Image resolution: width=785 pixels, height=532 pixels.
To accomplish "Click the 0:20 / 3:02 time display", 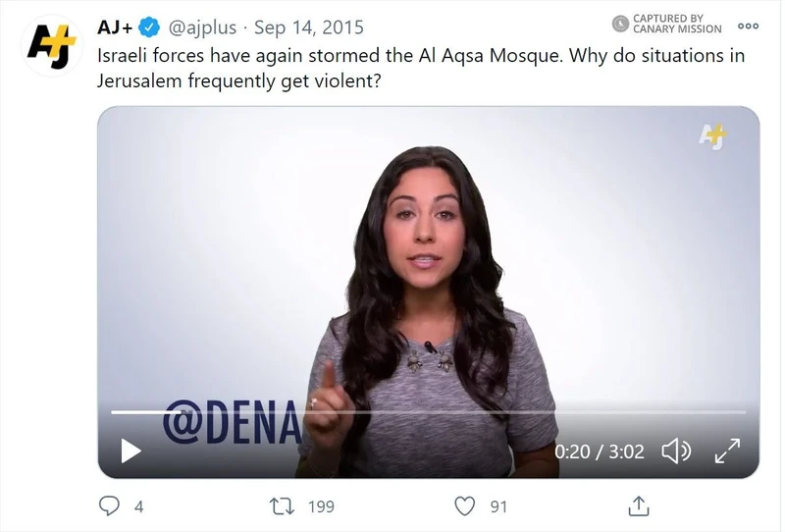I will [600, 452].
